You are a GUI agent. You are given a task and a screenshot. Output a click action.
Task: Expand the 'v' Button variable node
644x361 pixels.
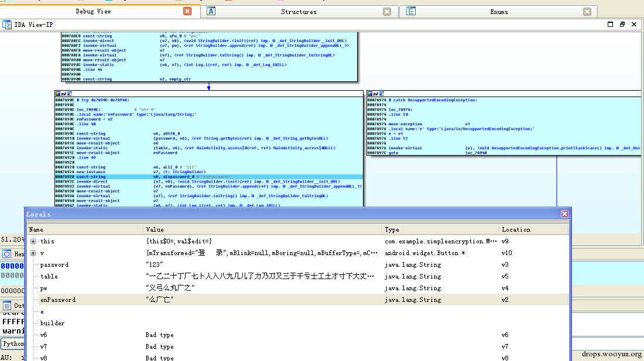[33, 253]
